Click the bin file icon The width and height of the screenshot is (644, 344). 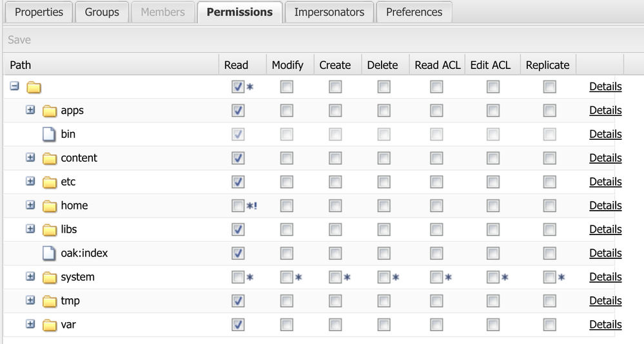coord(50,135)
